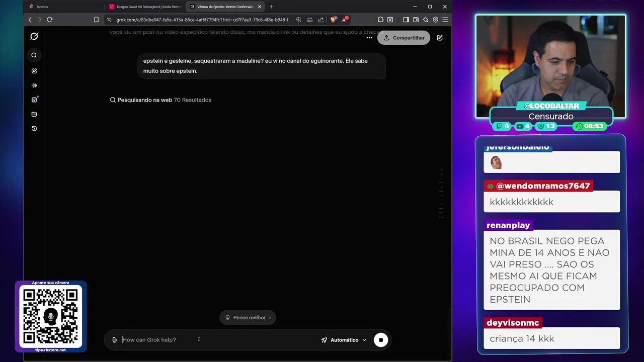Viewport: 644px width, 362px height.
Task: Click the stream timer 08:53
Action: (589, 126)
